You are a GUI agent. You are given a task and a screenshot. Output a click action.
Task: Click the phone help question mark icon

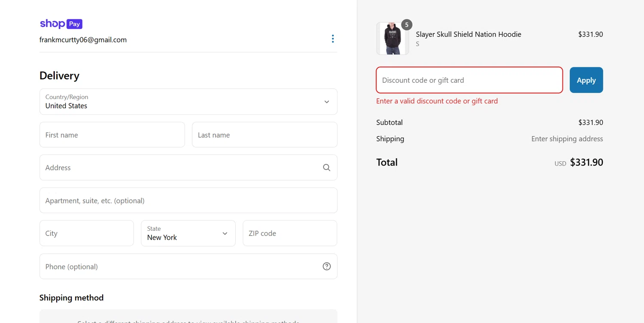(327, 266)
